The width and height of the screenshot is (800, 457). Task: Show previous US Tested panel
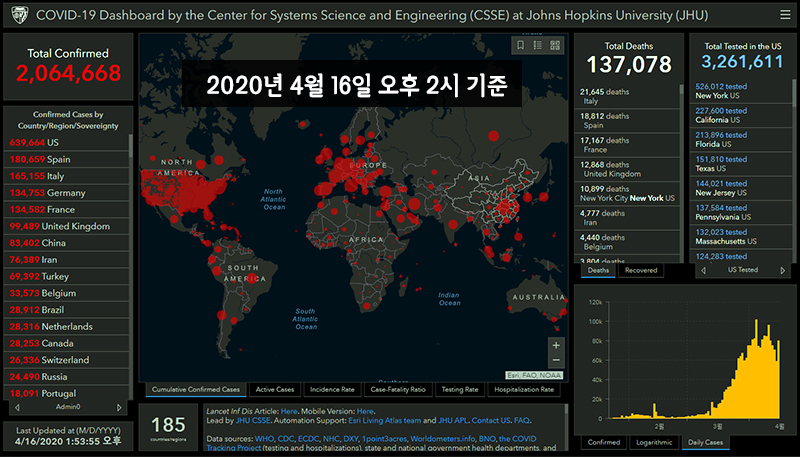click(704, 270)
